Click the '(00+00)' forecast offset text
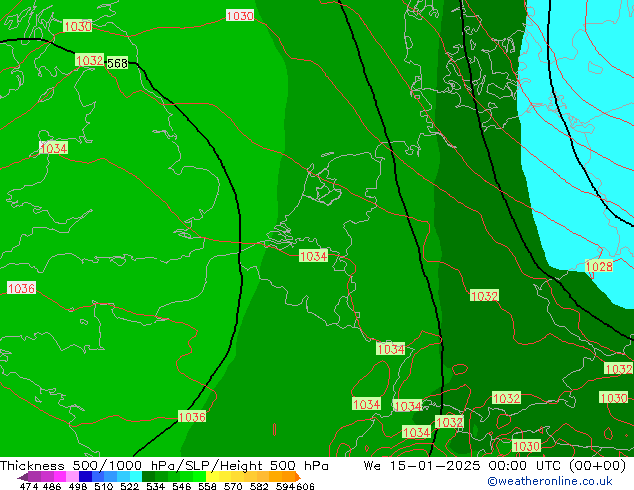 tap(598, 466)
